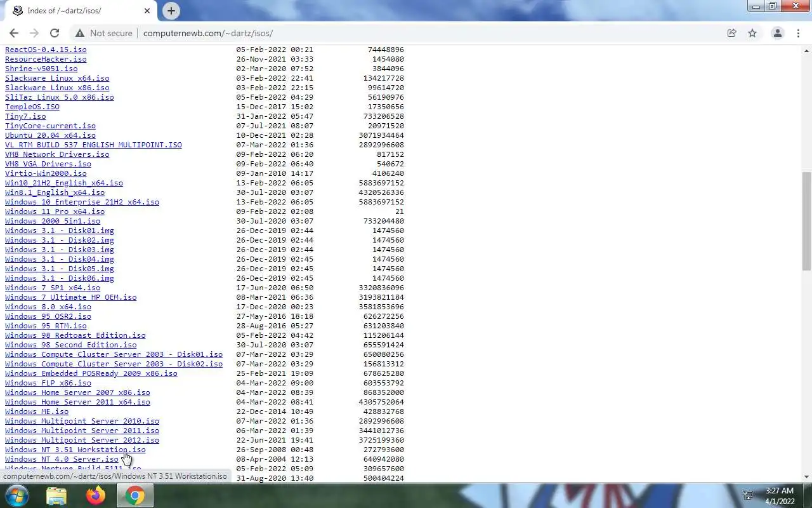Viewport: 812px width, 508px height.
Task: Open VM8 VGA Drivers.iso
Action: click(48, 164)
